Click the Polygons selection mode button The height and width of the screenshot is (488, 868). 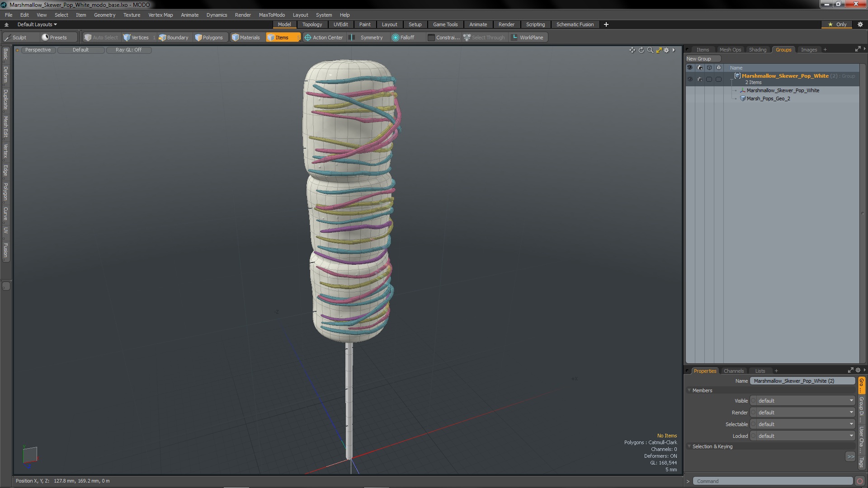tap(209, 38)
